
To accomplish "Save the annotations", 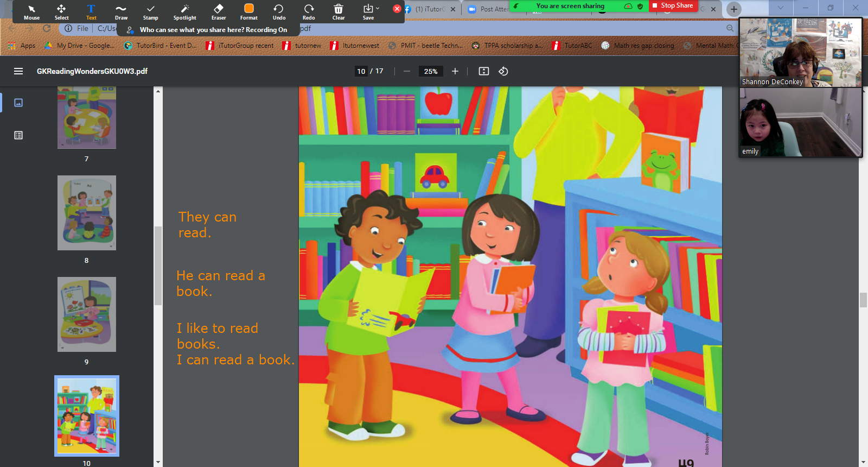I will [x=368, y=12].
